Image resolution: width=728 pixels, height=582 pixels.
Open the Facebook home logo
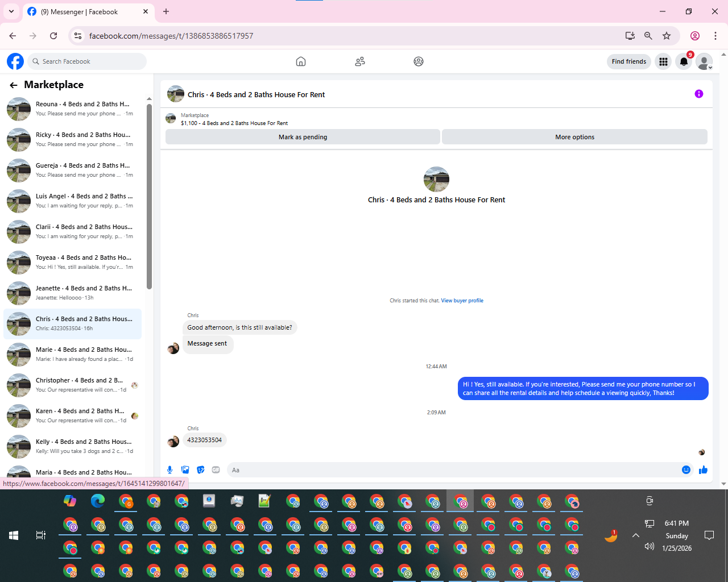15,61
